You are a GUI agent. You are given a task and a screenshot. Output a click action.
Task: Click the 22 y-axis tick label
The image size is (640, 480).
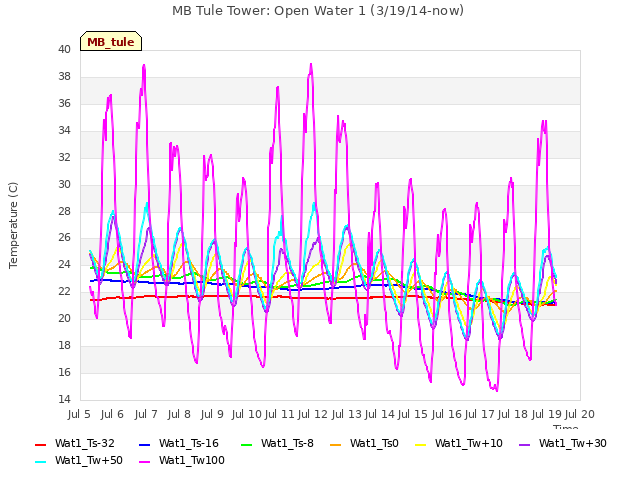pyautogui.click(x=64, y=291)
